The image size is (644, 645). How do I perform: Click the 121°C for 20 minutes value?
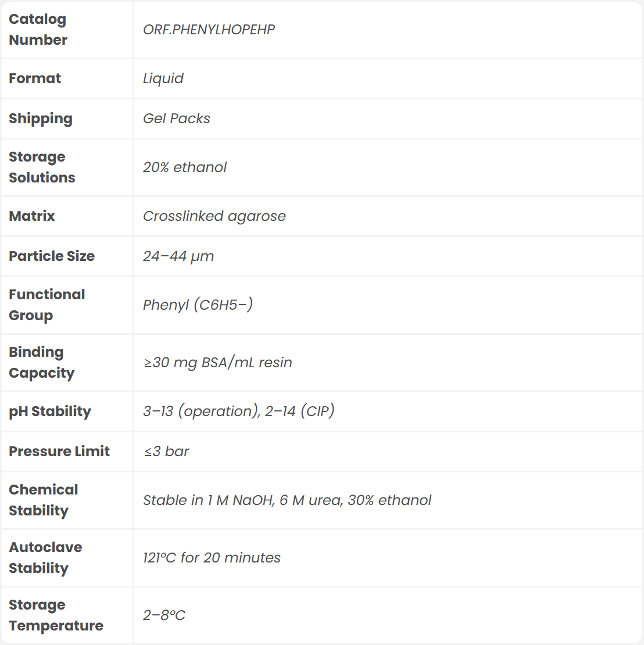coord(212,558)
